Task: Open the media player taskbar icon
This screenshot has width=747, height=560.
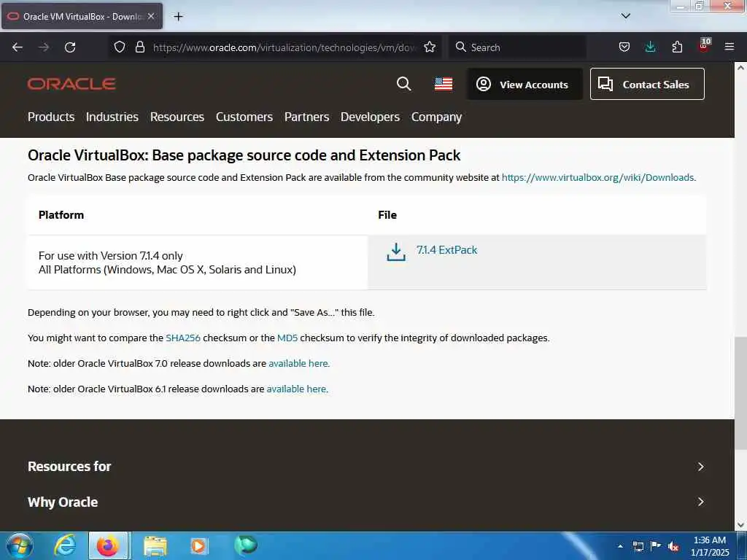Action: (198, 546)
